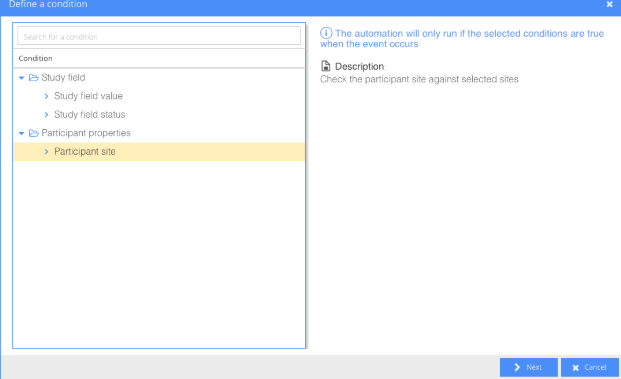The width and height of the screenshot is (621, 379).
Task: Click the Participant properties folder icon
Action: pyautogui.click(x=34, y=133)
